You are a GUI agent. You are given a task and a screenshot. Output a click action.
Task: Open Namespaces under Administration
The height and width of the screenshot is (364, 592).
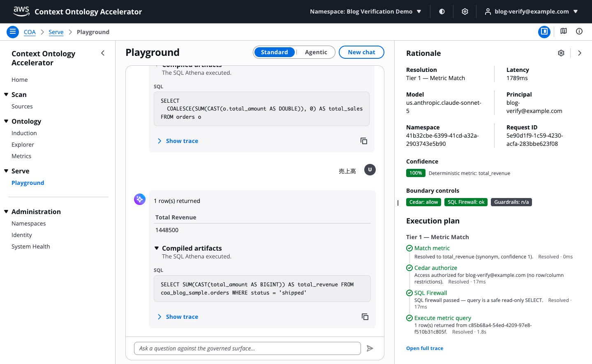(29, 223)
